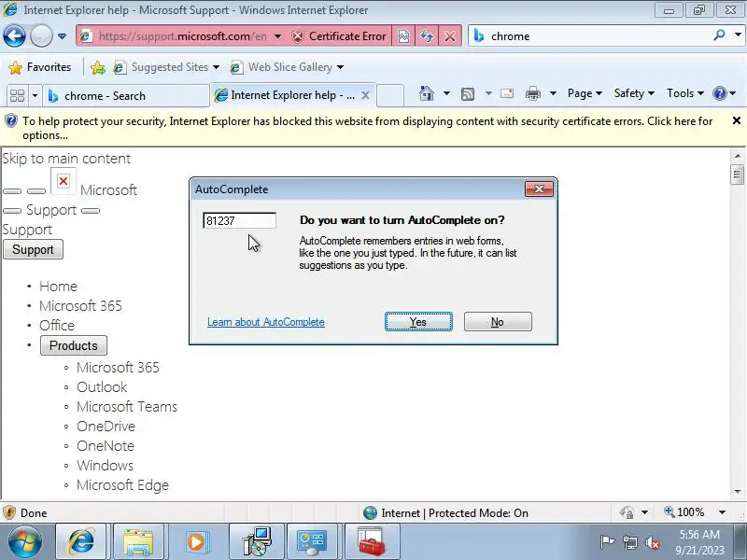Expand the Home button dropdown arrow
Viewport: 747px width, 560px height.
tap(446, 93)
